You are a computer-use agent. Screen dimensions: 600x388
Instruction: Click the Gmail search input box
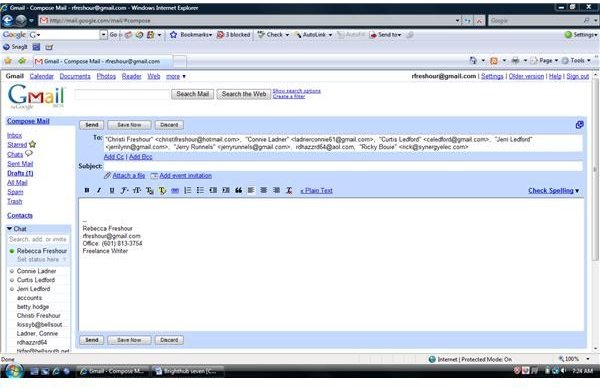click(122, 94)
